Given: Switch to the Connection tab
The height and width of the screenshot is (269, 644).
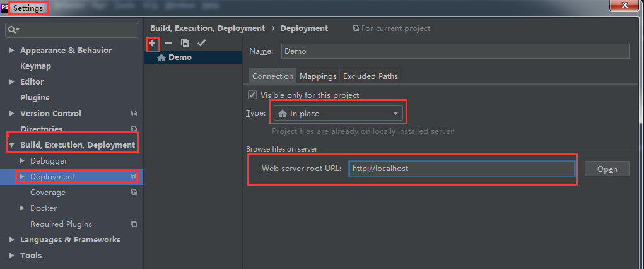Looking at the screenshot, I should coord(272,76).
